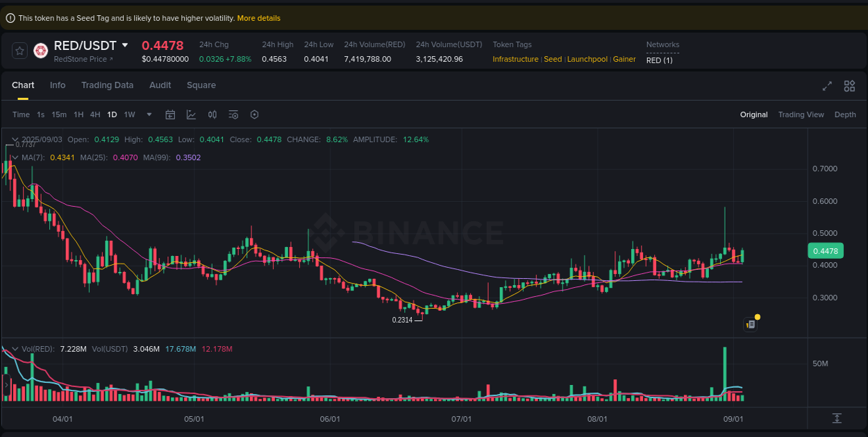This screenshot has width=868, height=437.
Task: Open the widgets layout grid icon
Action: click(x=849, y=86)
